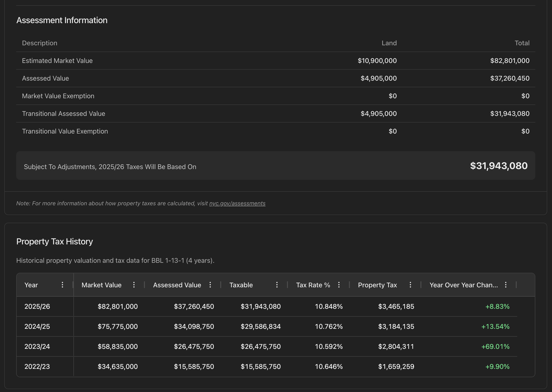The image size is (552, 392).
Task: Open the Tax Rate % column menu
Action: pos(339,285)
